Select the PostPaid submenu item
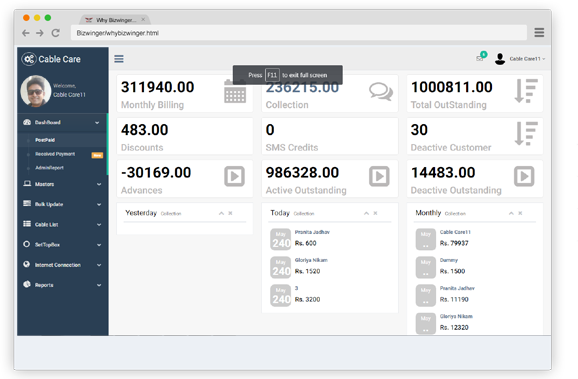 (x=45, y=140)
